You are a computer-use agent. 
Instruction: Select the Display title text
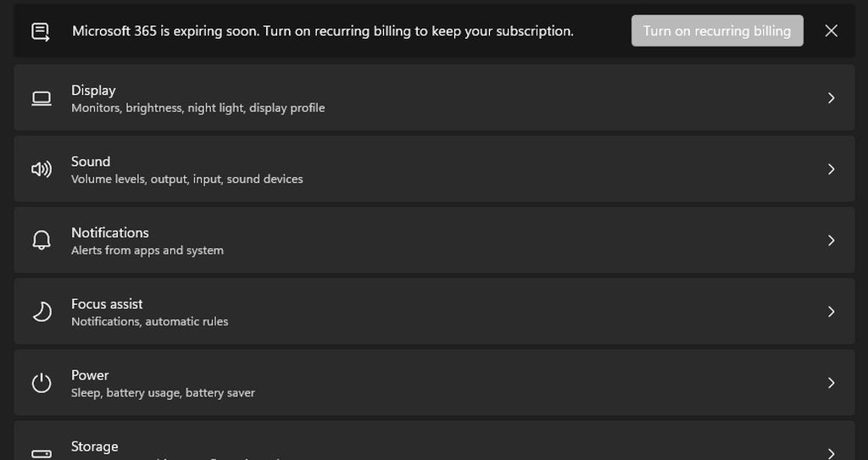(x=93, y=90)
